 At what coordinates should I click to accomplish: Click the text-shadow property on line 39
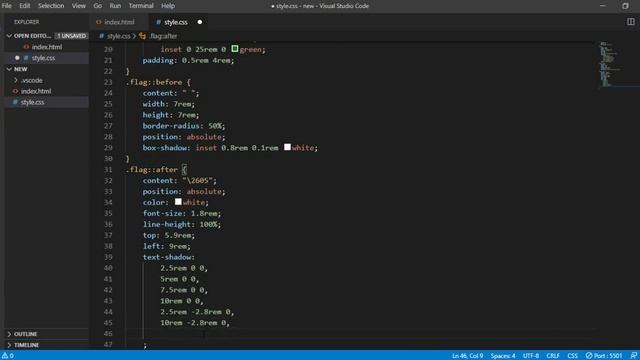pos(169,257)
